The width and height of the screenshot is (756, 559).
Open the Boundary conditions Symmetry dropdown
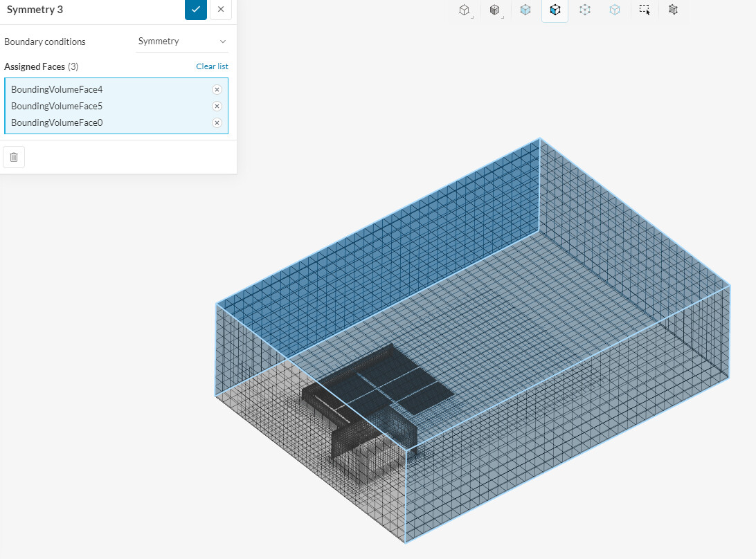click(182, 42)
